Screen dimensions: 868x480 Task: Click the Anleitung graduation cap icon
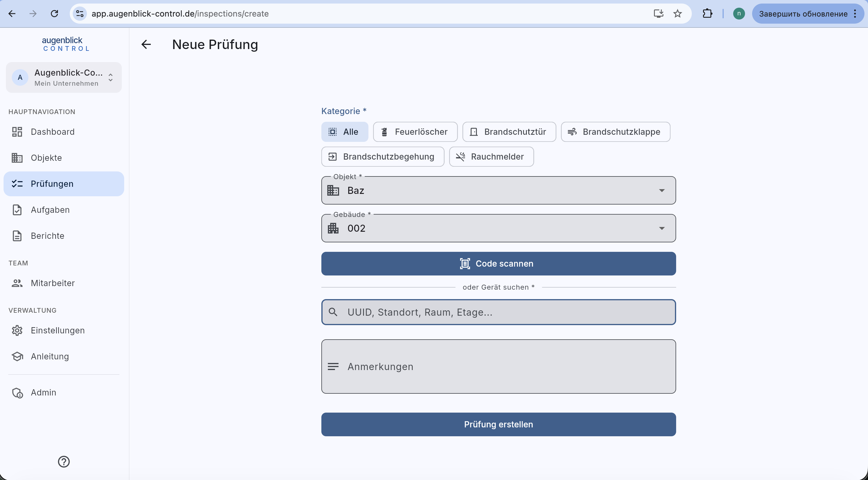17,356
